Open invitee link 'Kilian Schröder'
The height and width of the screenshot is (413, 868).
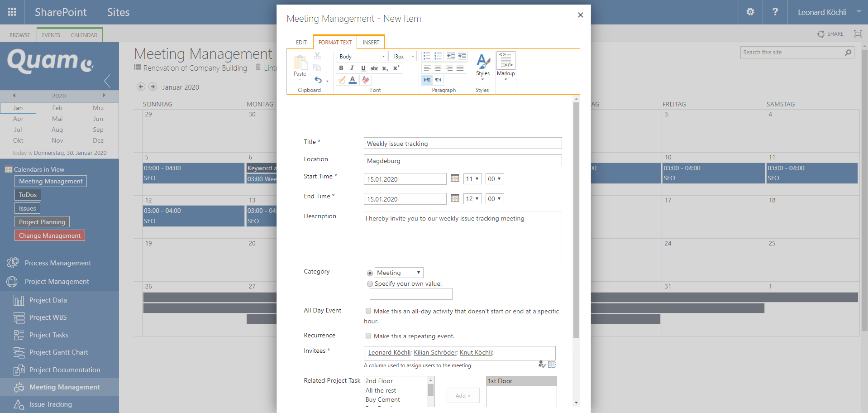(434, 352)
